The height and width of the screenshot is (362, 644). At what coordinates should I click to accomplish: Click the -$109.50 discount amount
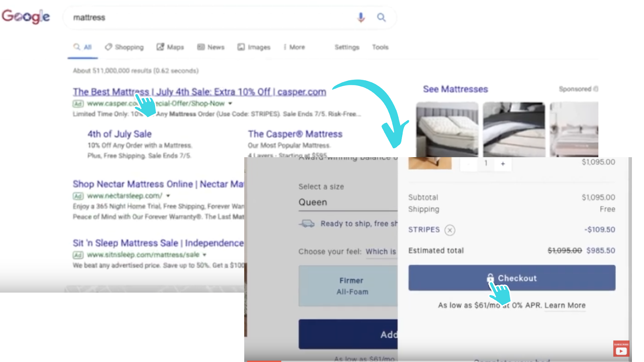600,230
